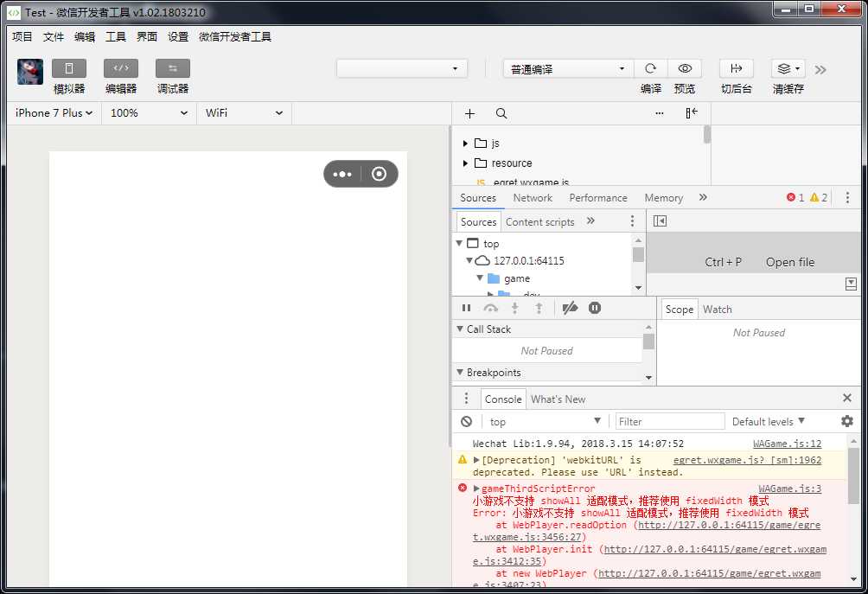Click the step into debugger icon
Image resolution: width=868 pixels, height=594 pixels.
click(514, 308)
